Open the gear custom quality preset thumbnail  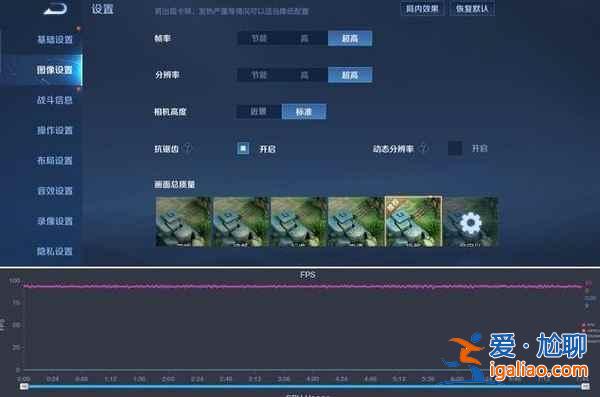pyautogui.click(x=470, y=222)
